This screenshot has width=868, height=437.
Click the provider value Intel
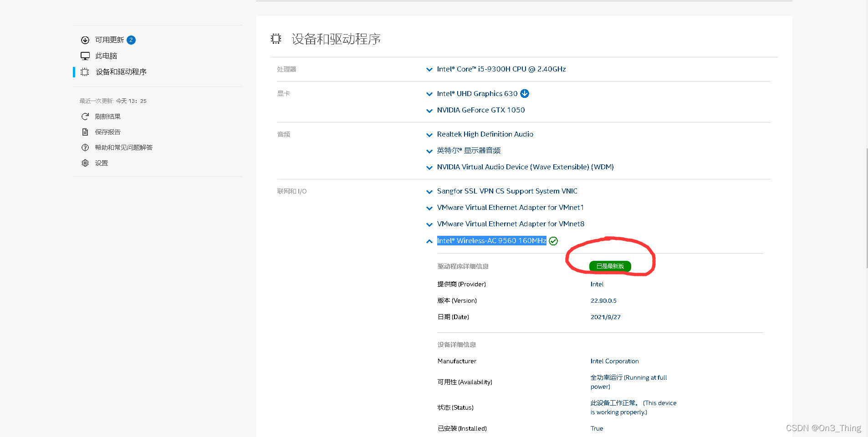(x=597, y=284)
